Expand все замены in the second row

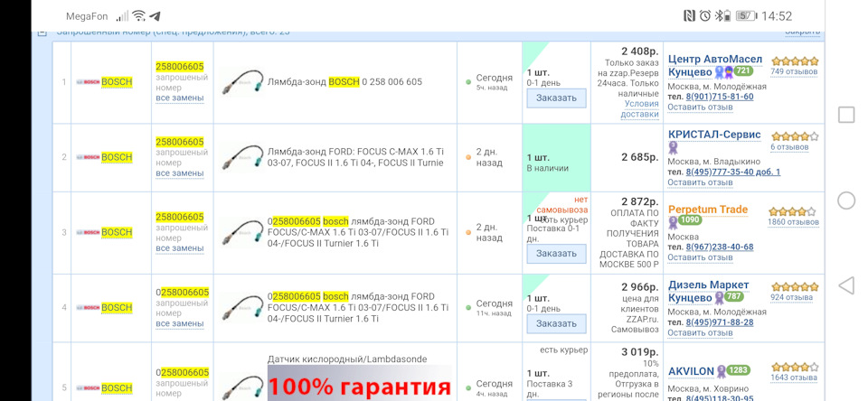[x=180, y=173]
